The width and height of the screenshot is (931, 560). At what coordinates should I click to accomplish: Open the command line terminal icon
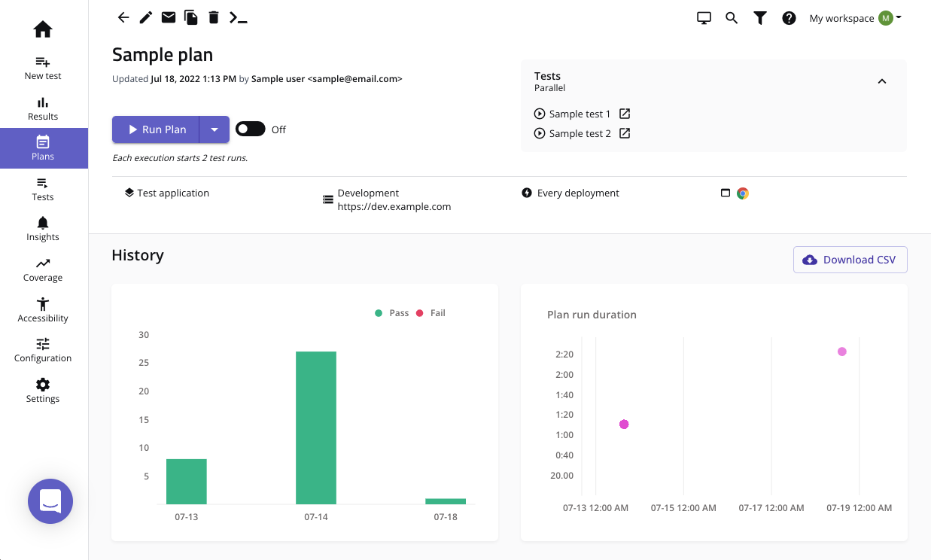click(238, 17)
